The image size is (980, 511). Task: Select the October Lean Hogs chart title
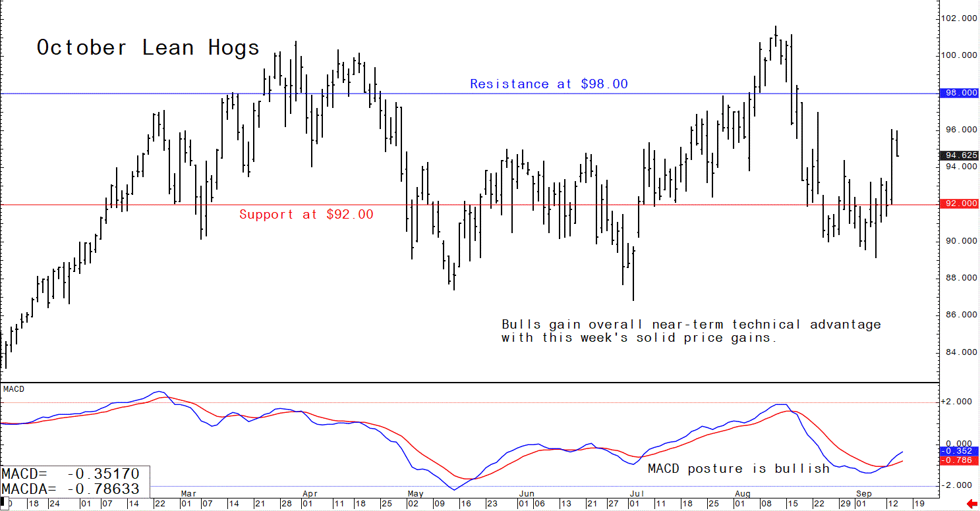point(148,48)
